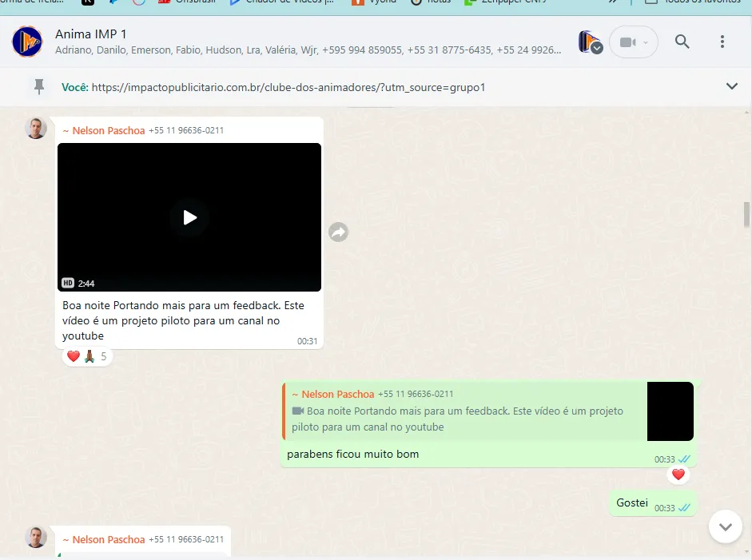
Task: Click the chat scrollbar thumb
Action: click(x=746, y=213)
